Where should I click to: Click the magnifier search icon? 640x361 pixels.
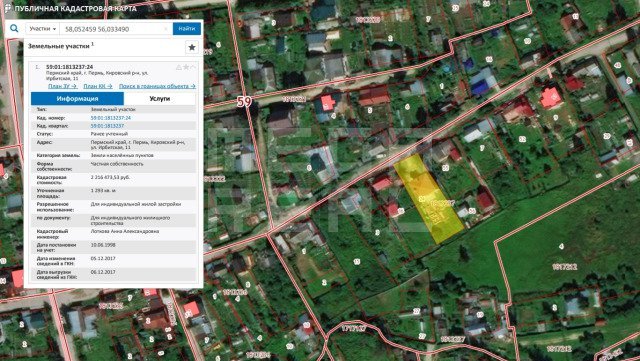(14, 29)
